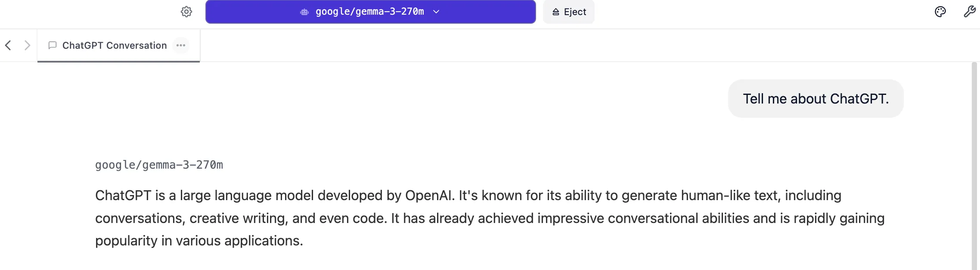Click the google/gemma-3-270m label above the response

point(159,165)
